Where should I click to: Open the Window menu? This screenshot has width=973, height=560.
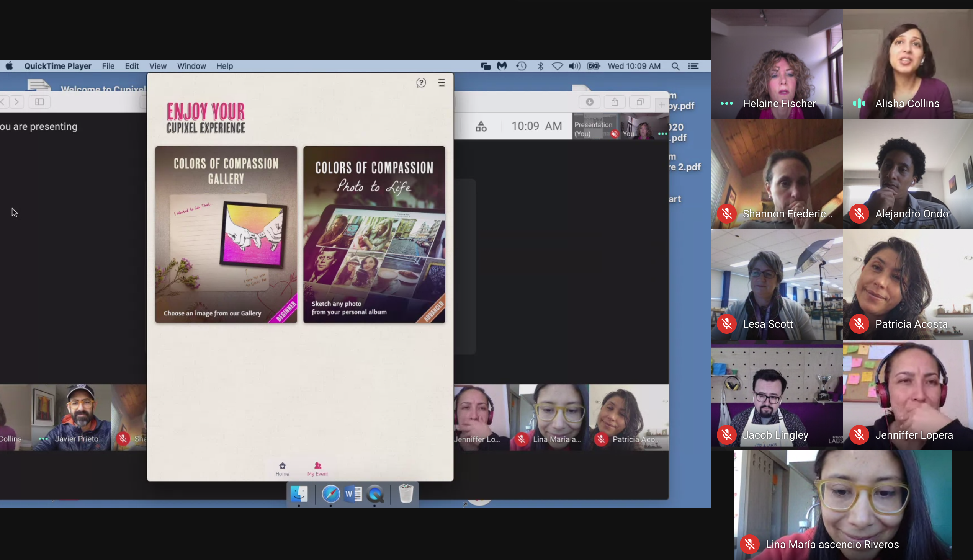pyautogui.click(x=191, y=66)
